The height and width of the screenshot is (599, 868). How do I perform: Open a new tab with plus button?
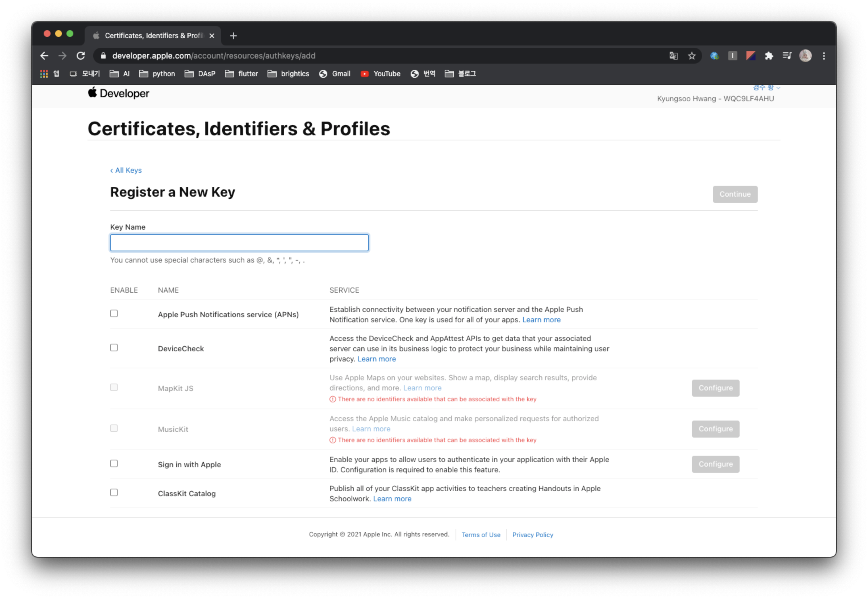coord(233,36)
